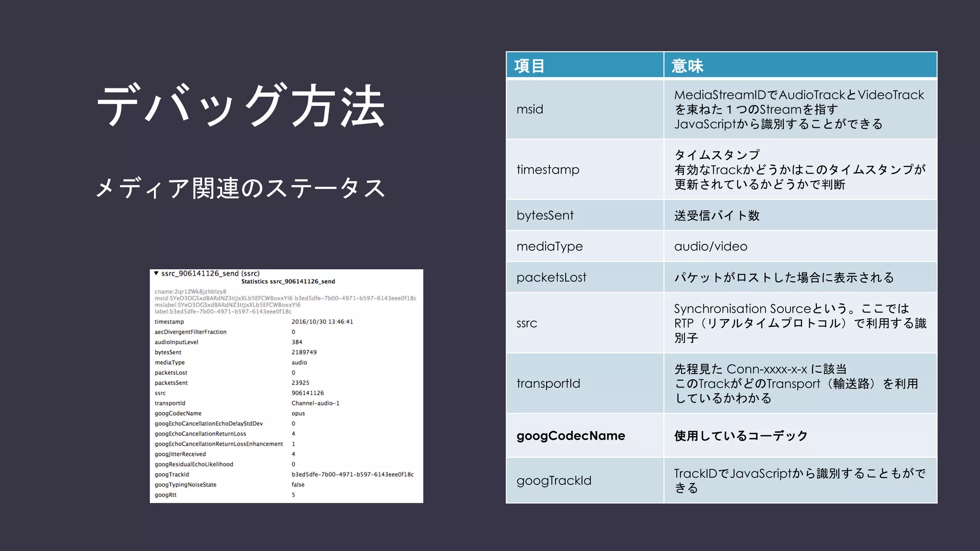Select the 'transportId' cell in the table

585,383
